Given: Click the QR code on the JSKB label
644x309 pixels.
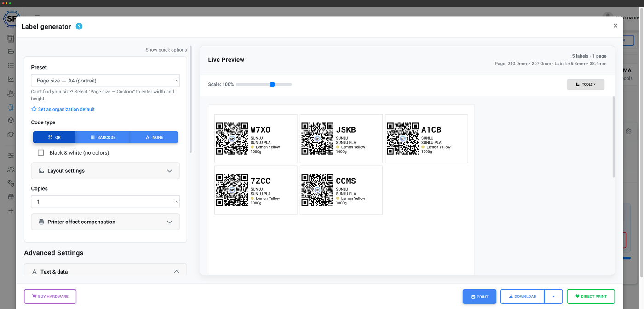Looking at the screenshot, I should click(317, 139).
